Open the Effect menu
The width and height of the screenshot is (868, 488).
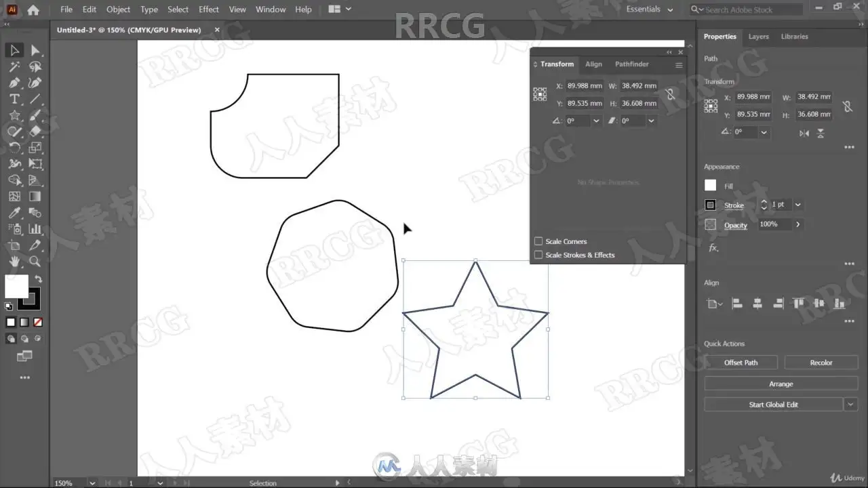pos(209,9)
